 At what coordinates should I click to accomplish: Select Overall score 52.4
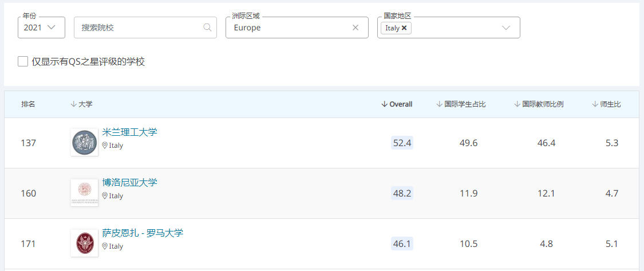402,143
